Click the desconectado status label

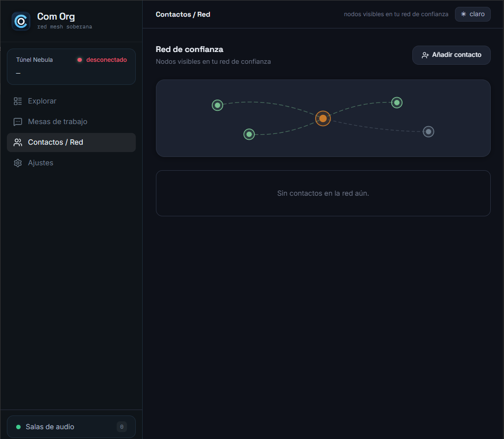click(106, 60)
